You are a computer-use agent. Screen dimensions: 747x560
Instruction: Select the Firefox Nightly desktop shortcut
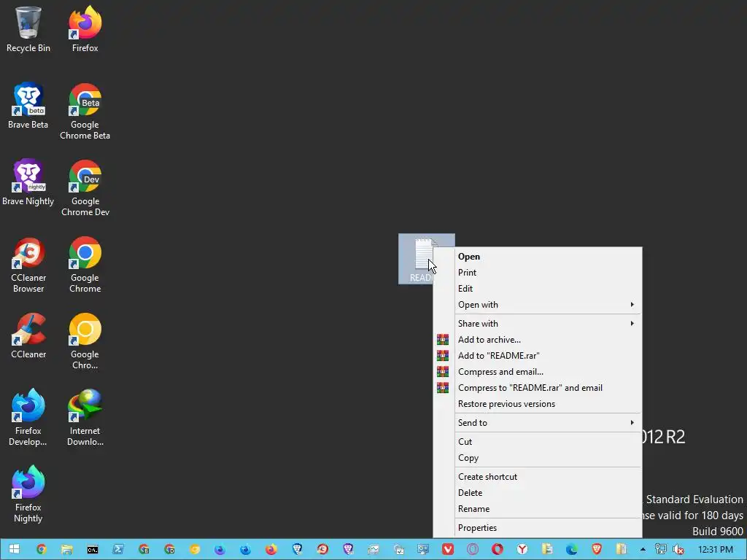[x=28, y=494]
